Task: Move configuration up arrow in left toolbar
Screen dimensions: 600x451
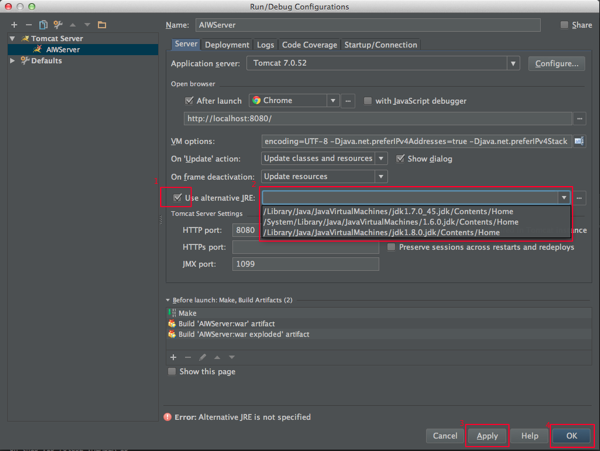Action: 73,25
